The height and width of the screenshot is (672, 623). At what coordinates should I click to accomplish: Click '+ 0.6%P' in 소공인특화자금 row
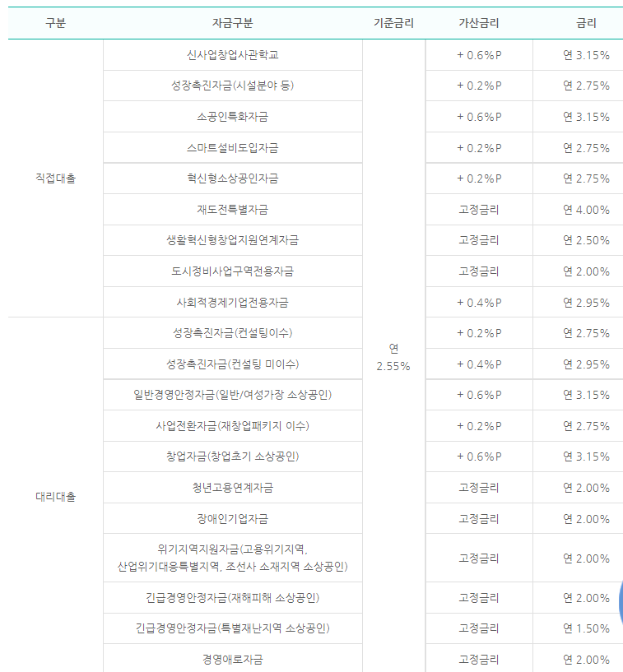click(479, 117)
